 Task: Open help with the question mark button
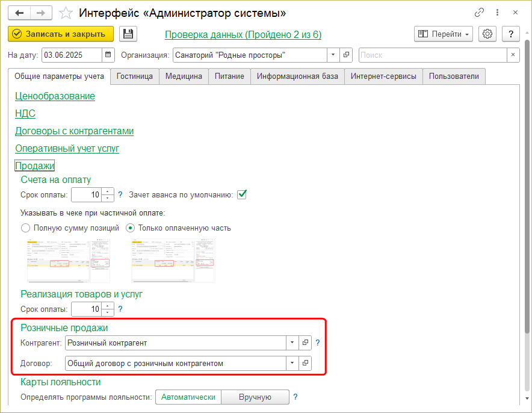point(510,34)
